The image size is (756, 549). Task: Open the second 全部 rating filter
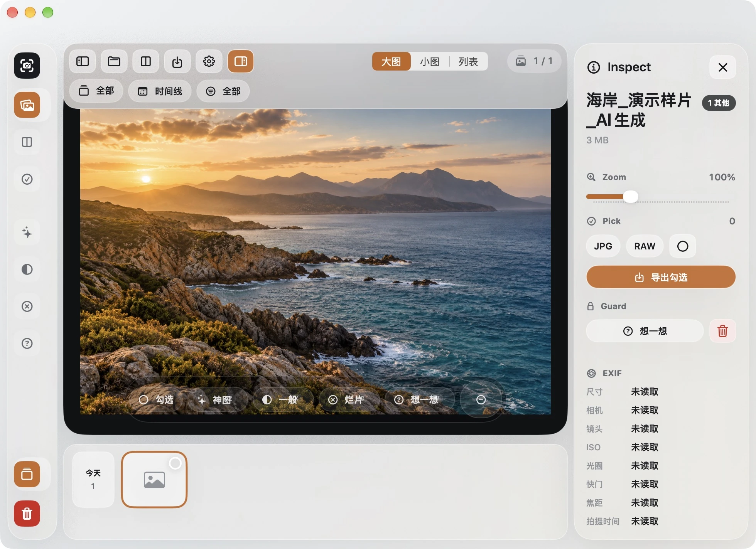[x=223, y=91]
